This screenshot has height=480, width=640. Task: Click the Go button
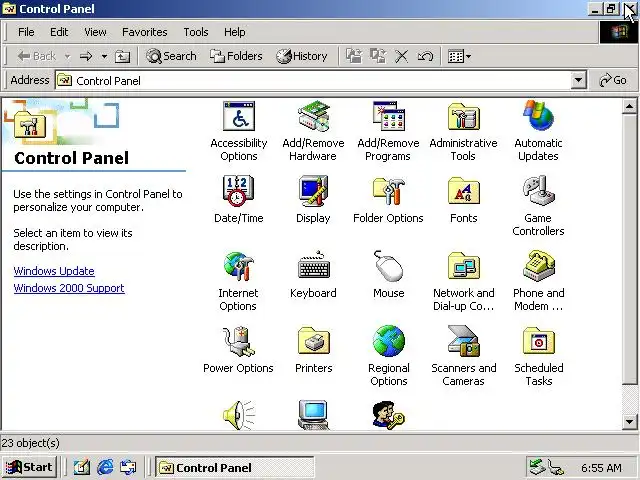(x=613, y=80)
